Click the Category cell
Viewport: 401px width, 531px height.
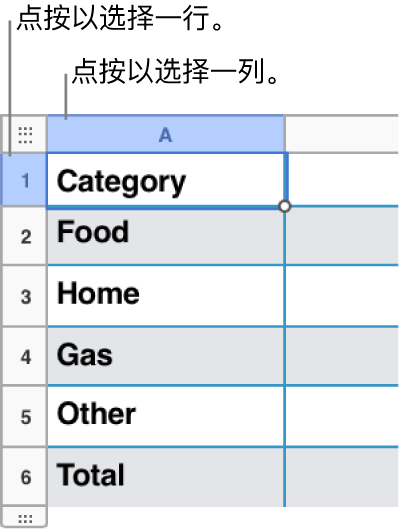[166, 180]
